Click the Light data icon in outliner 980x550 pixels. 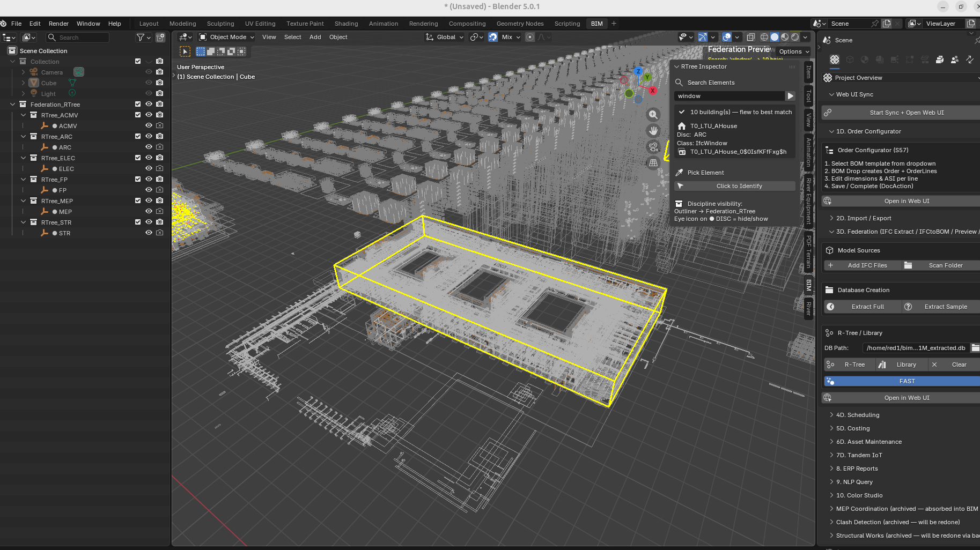click(x=72, y=93)
